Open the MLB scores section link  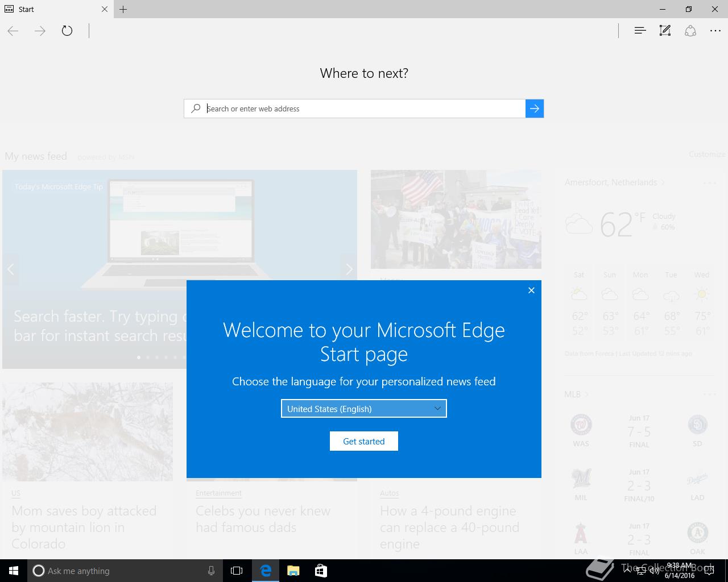pos(576,394)
